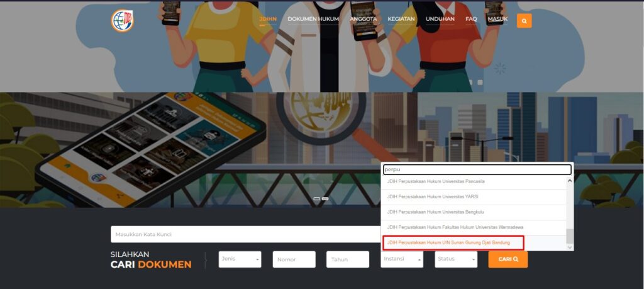The height and width of the screenshot is (289, 644).
Task: Navigate to the Anggota page
Action: (363, 19)
